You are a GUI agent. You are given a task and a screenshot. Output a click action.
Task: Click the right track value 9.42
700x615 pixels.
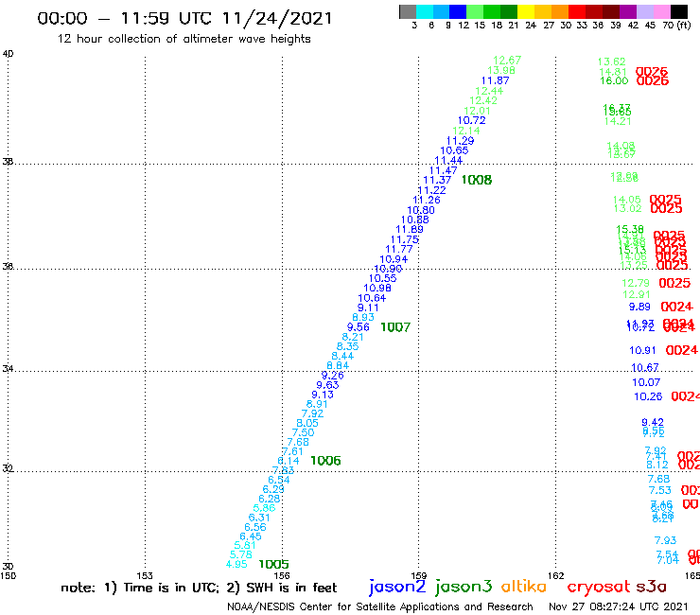pos(653,423)
